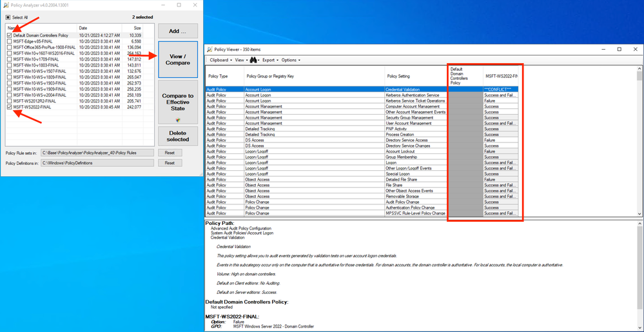This screenshot has width=644, height=332.
Task: Select the Detailed File Share cell
Action: (416, 180)
